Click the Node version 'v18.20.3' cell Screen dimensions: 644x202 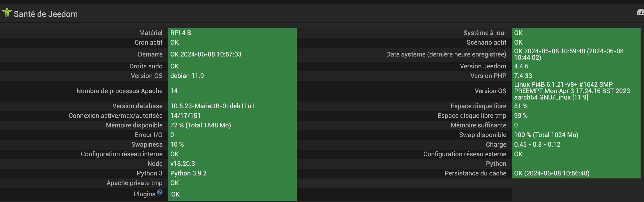pos(182,164)
